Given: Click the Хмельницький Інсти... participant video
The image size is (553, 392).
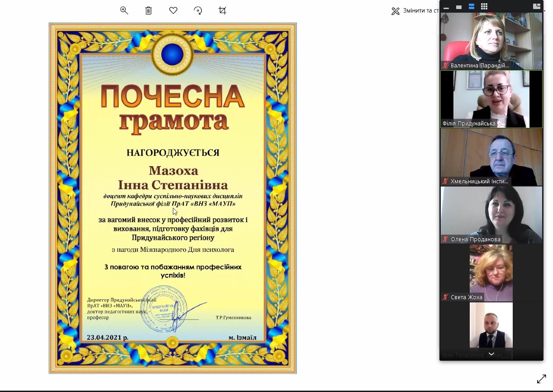Looking at the screenshot, I should 491,157.
